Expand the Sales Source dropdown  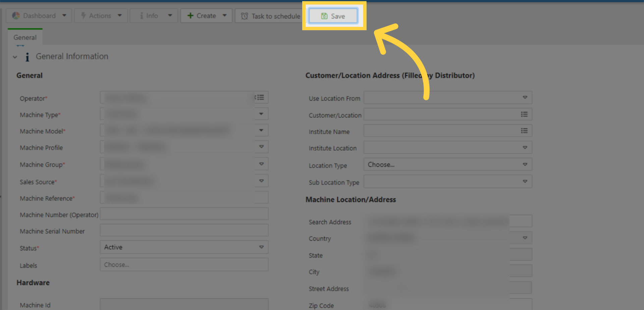(x=261, y=181)
